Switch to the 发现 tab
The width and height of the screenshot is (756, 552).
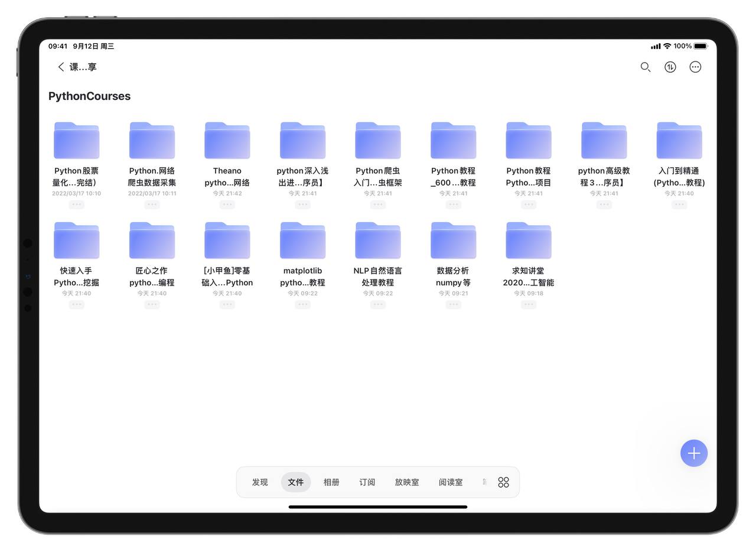pos(260,482)
